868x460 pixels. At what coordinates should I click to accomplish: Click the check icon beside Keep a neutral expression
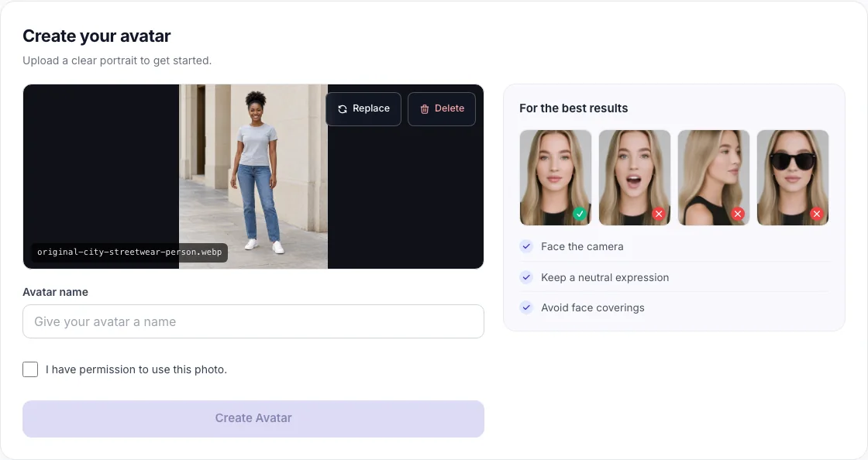click(x=526, y=277)
